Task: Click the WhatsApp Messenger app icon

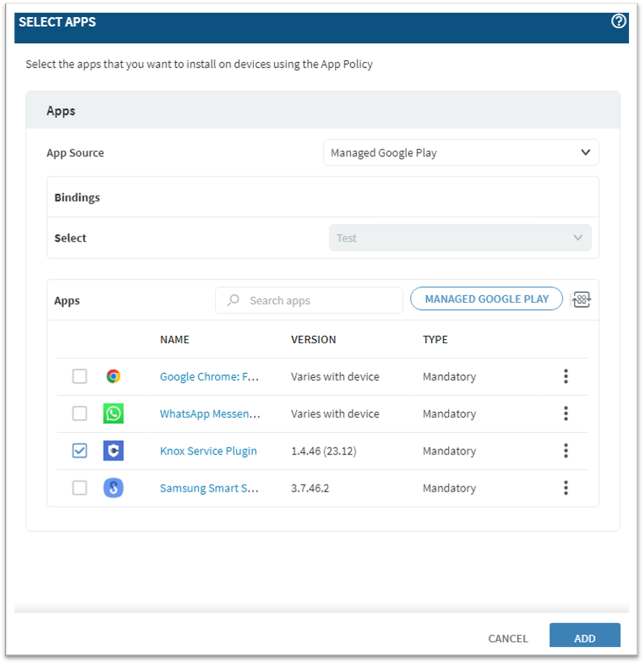Action: tap(113, 413)
